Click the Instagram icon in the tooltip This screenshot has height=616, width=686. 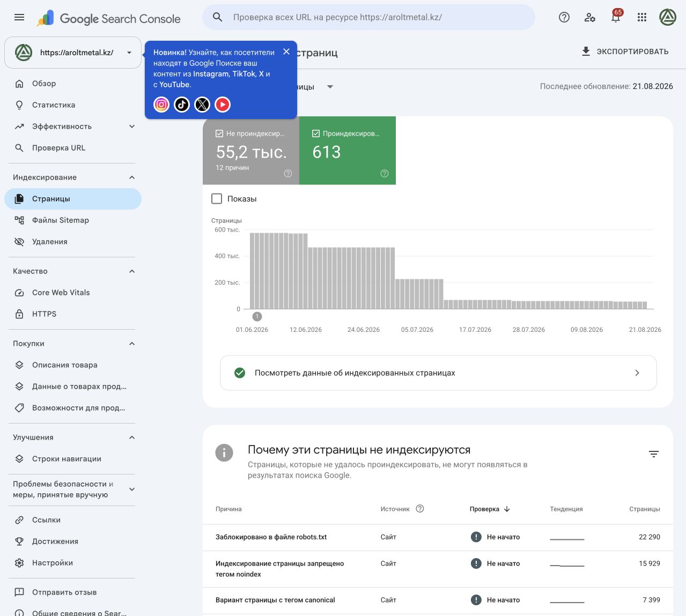coord(161,104)
